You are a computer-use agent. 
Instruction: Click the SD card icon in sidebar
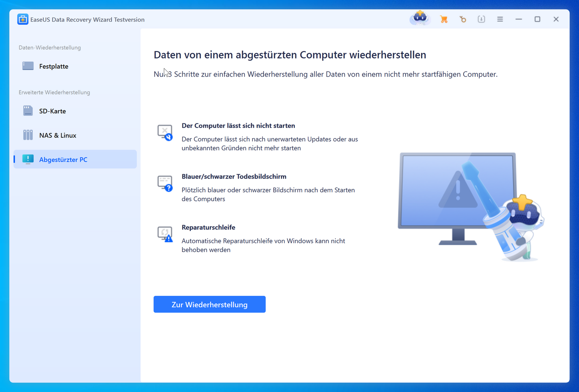[28, 111]
